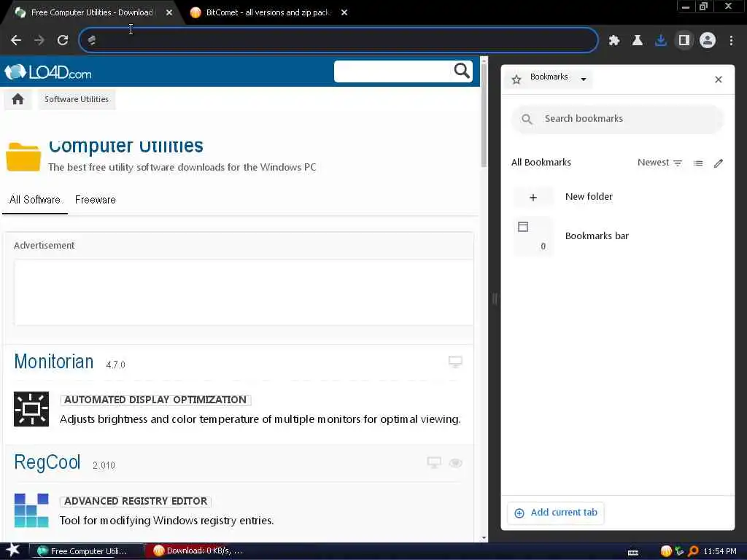
Task: Switch bookmarks to list view icon
Action: click(698, 163)
